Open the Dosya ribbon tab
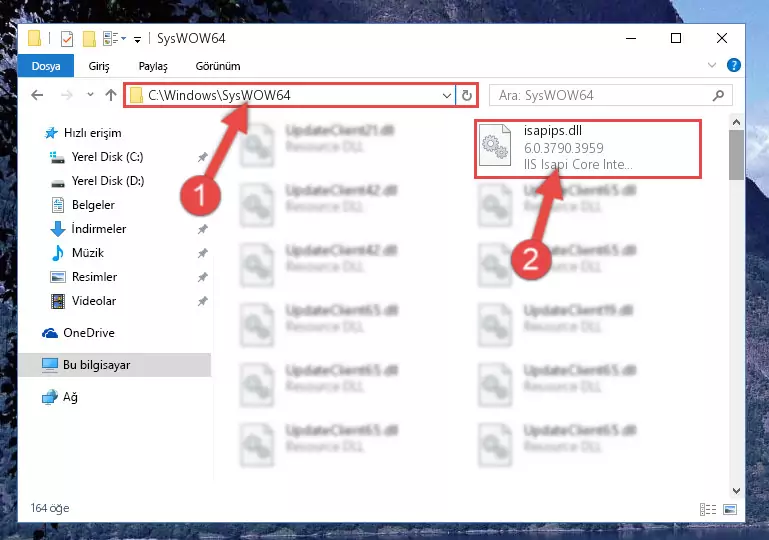 [46, 66]
